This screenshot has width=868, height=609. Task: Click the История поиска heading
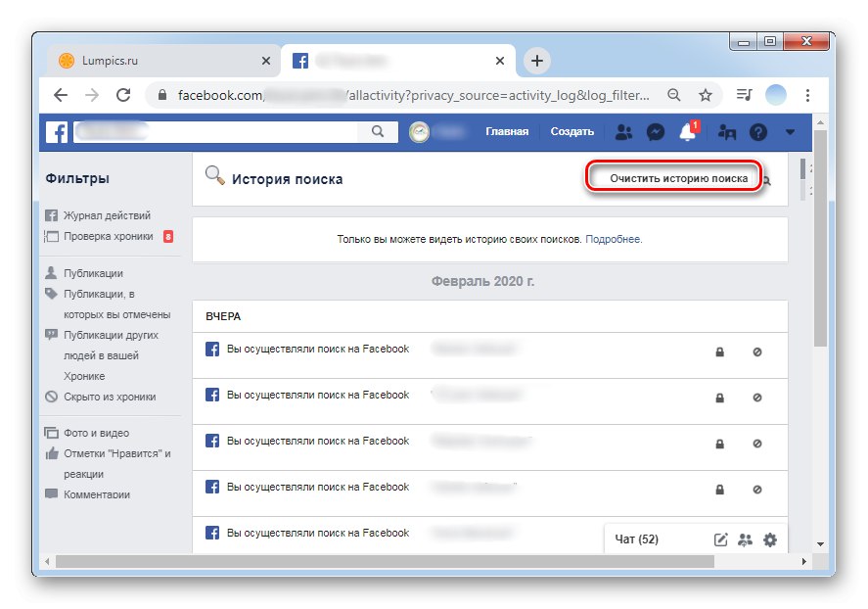[287, 179]
